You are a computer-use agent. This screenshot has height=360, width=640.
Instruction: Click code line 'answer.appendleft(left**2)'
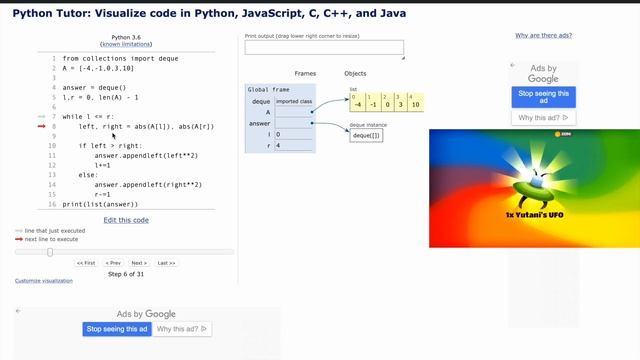pos(146,156)
